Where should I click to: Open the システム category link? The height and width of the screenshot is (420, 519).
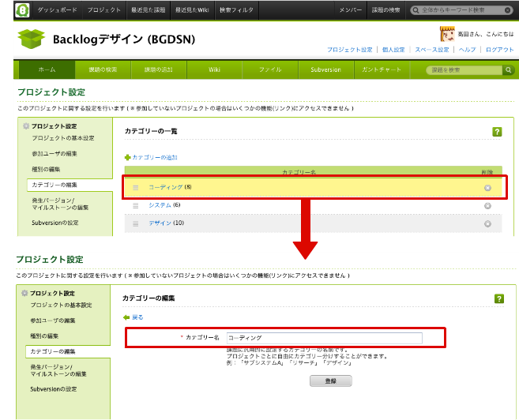(160, 205)
